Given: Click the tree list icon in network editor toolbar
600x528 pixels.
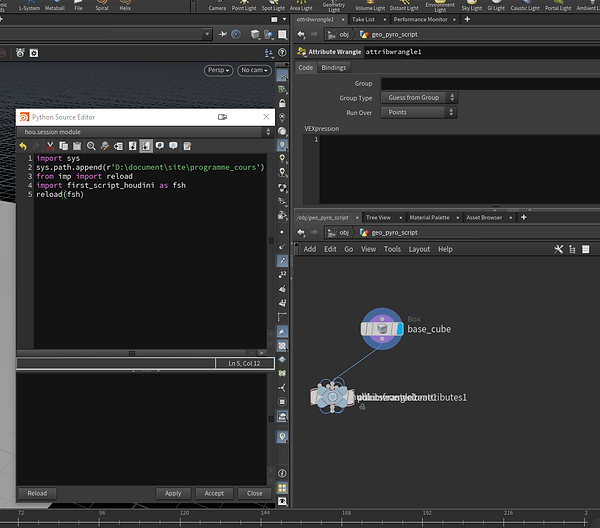Looking at the screenshot, I should coord(572,249).
